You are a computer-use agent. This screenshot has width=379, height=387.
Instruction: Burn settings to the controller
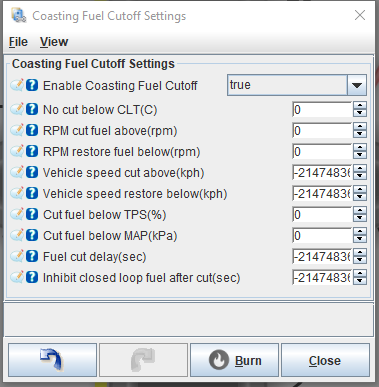coord(234,360)
